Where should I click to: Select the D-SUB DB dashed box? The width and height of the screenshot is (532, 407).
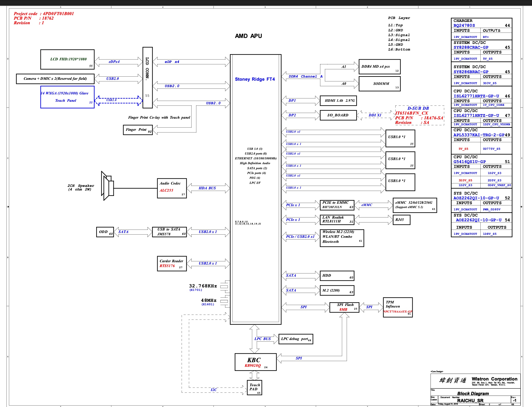[420, 115]
